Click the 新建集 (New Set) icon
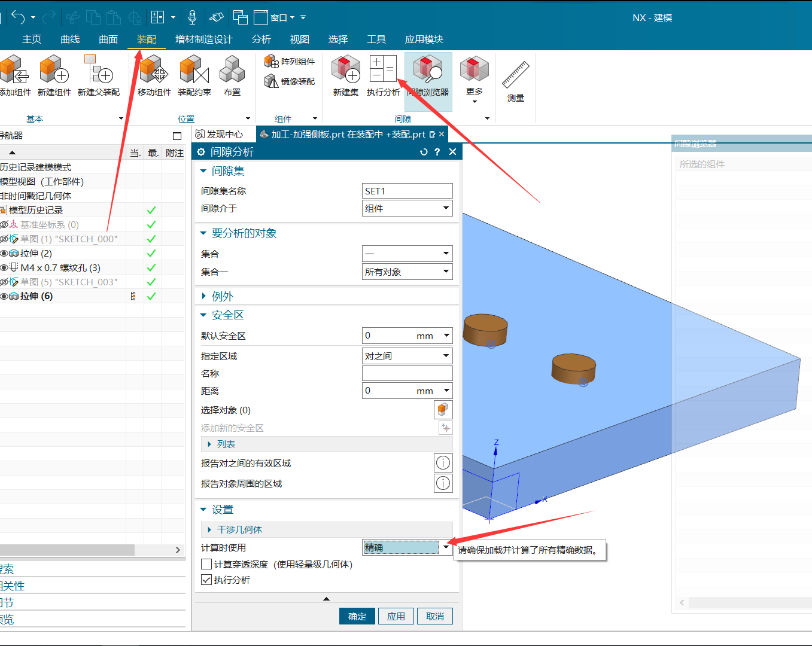Screen dimensions: 812x646 click(345, 73)
